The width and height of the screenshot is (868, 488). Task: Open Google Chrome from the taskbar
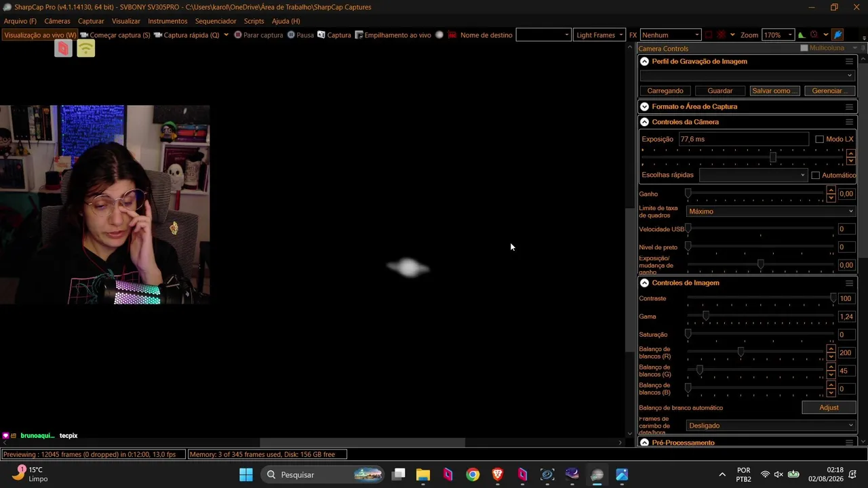[473, 474]
